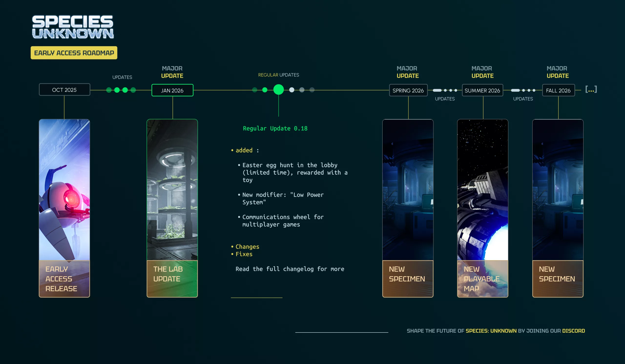The image size is (625, 364).
Task: Click the large green current-update dot
Action: (279, 90)
